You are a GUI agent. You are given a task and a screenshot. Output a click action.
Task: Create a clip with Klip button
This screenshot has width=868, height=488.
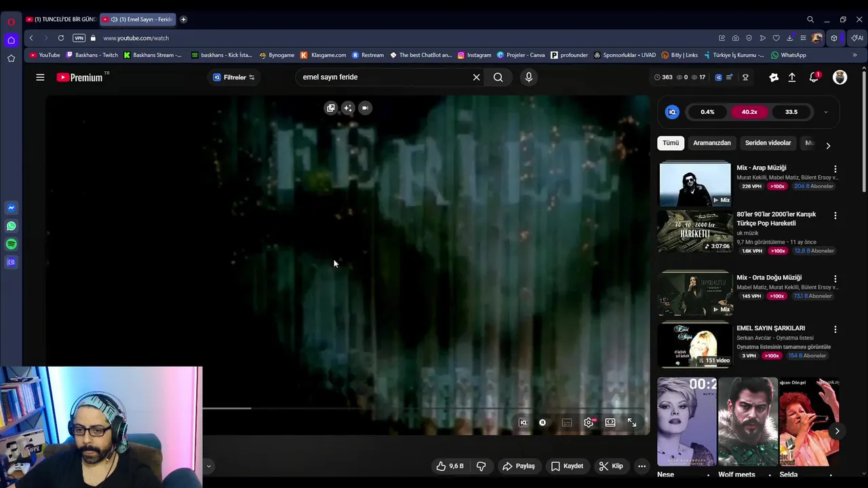point(611,466)
